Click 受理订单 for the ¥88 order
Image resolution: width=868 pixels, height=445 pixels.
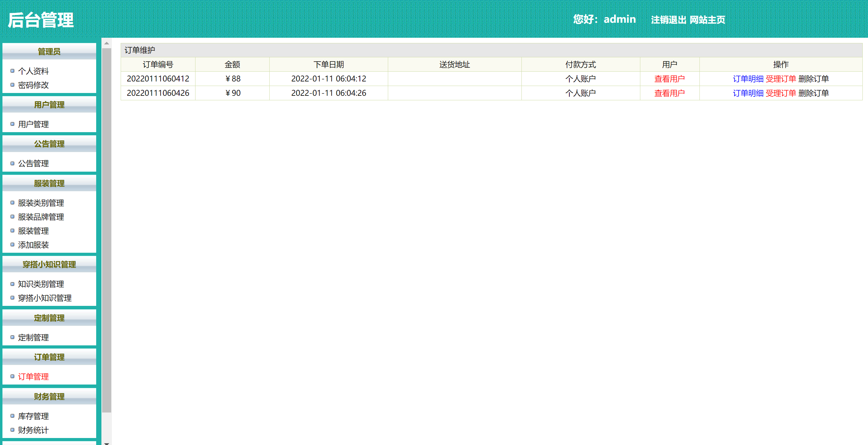[781, 79]
